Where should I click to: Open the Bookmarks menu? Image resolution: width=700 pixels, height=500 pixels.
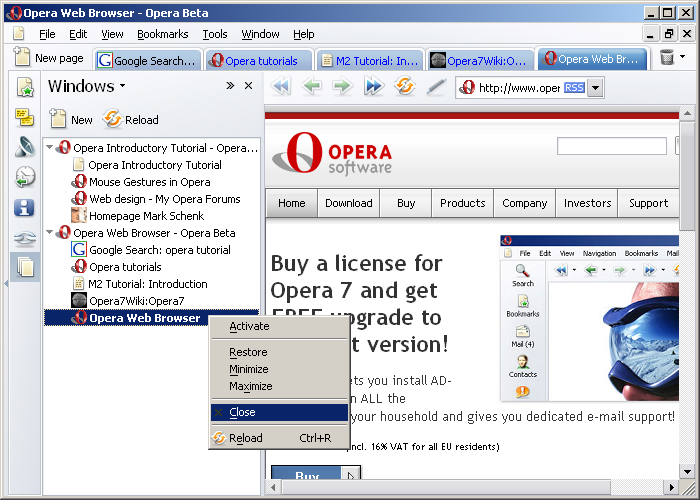(162, 34)
